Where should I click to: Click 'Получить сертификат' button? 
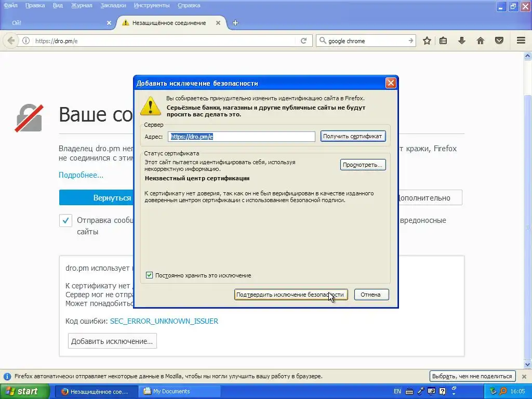point(353,136)
